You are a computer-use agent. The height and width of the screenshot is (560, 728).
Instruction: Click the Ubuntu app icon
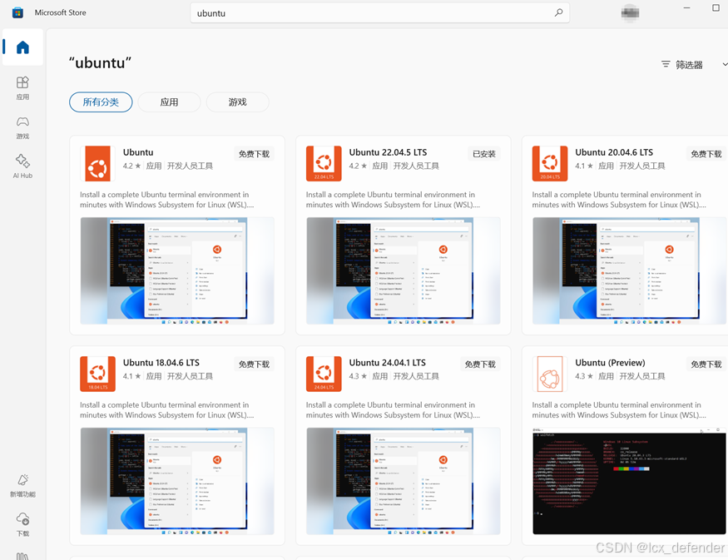[x=97, y=163]
